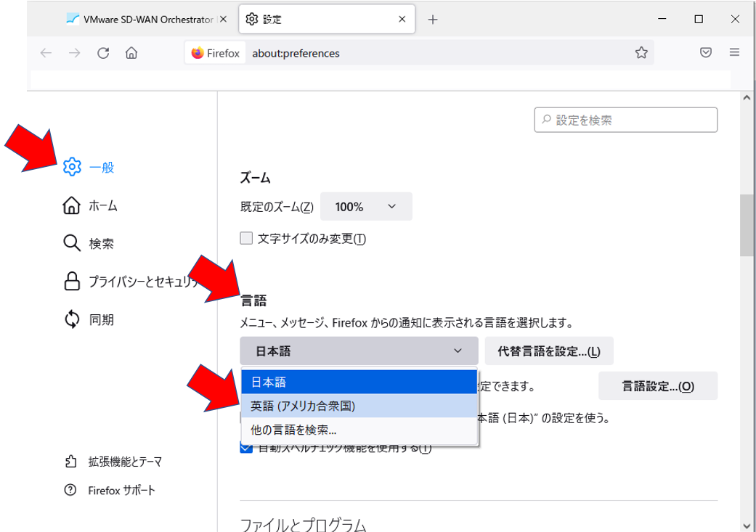Click the padlock icon for privacy settings
Screen dimensions: 756x532
(x=72, y=281)
